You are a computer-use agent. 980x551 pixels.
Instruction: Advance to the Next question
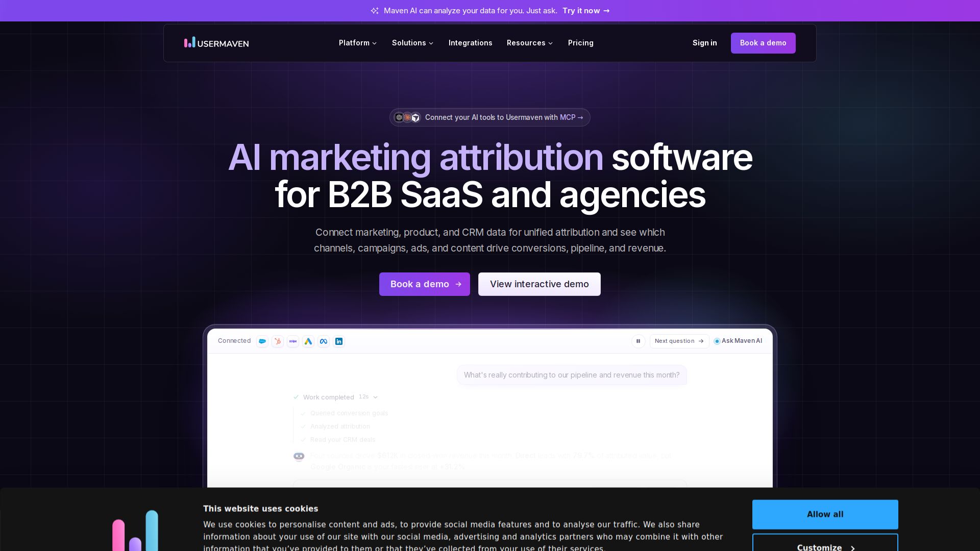[679, 341]
